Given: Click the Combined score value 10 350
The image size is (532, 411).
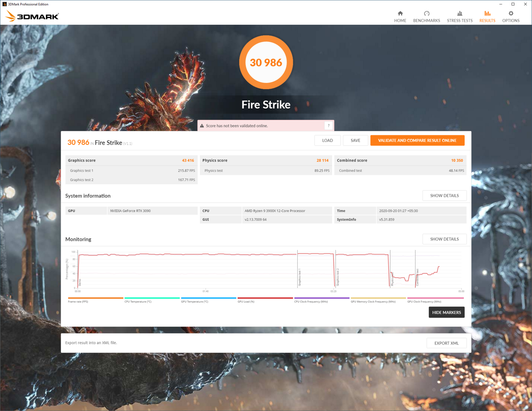Looking at the screenshot, I should [457, 160].
